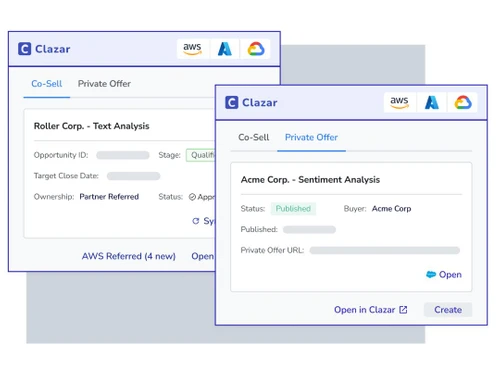Click the Opportunity ID placeholder value
Image resolution: width=500 pixels, height=375 pixels.
pyautogui.click(x=123, y=155)
